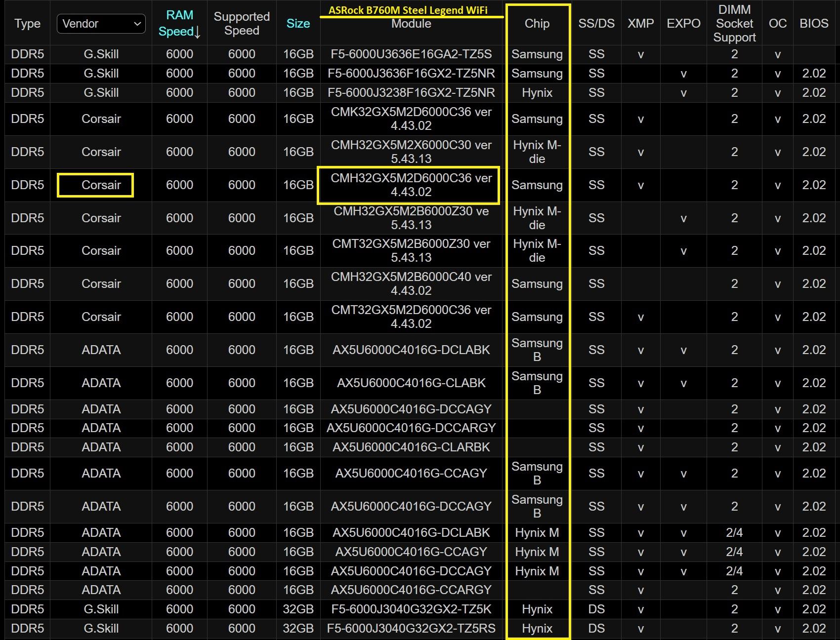The height and width of the screenshot is (640, 840).
Task: Click EXPO check in F5-6000J3238F16GX2-TZ5NR row
Action: (683, 93)
